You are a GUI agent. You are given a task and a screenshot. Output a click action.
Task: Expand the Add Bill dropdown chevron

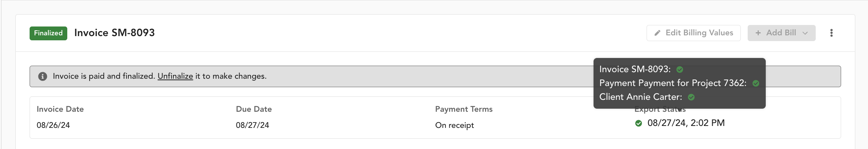coord(805,33)
